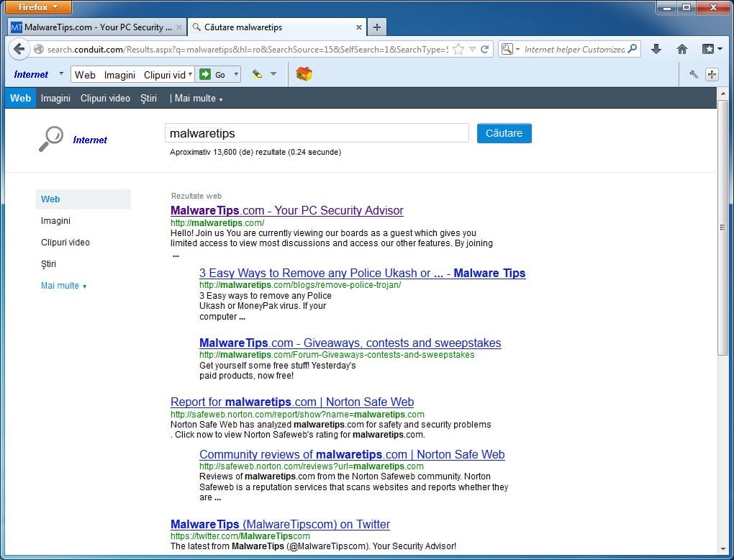Select Web in the dark navigation bar

coord(20,99)
